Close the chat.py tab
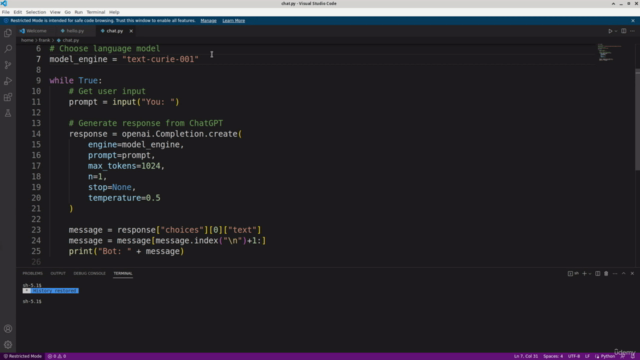This screenshot has height=360, width=640. pos(131,31)
